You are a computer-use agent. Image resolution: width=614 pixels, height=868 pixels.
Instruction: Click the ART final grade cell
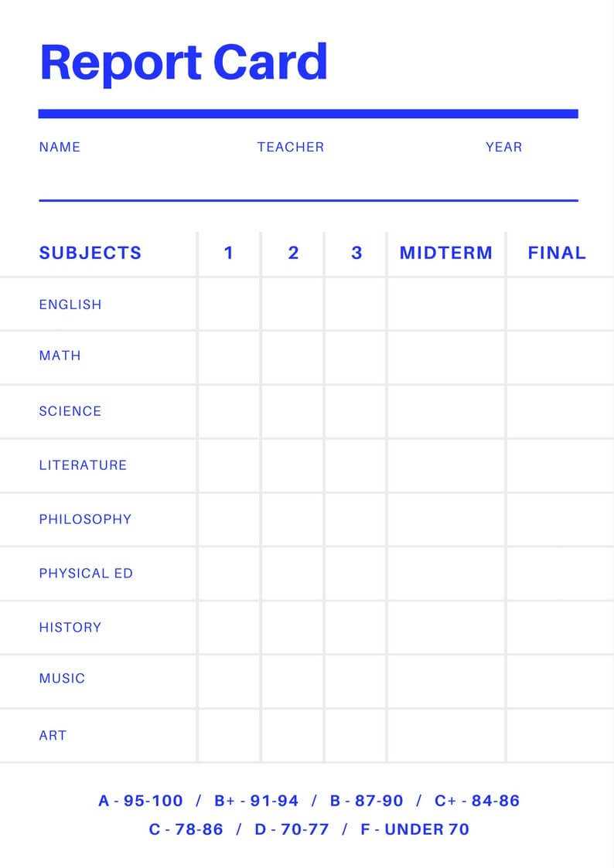559,735
